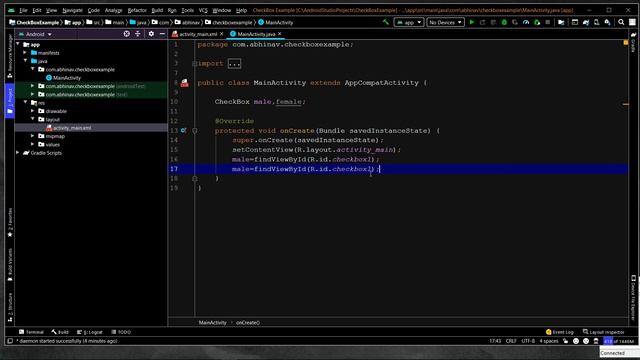Click onCreate() in bottom breadcrumb

point(248,322)
